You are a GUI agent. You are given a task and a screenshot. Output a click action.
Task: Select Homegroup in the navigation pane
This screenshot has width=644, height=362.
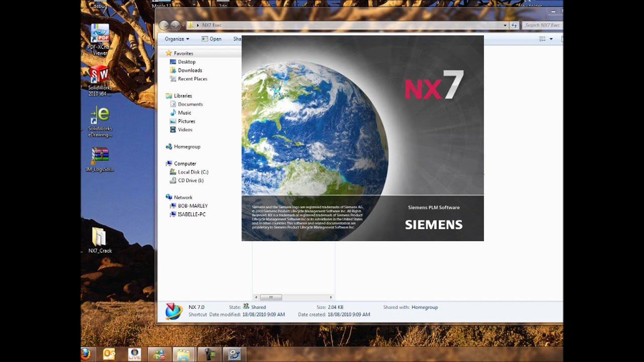[187, 147]
